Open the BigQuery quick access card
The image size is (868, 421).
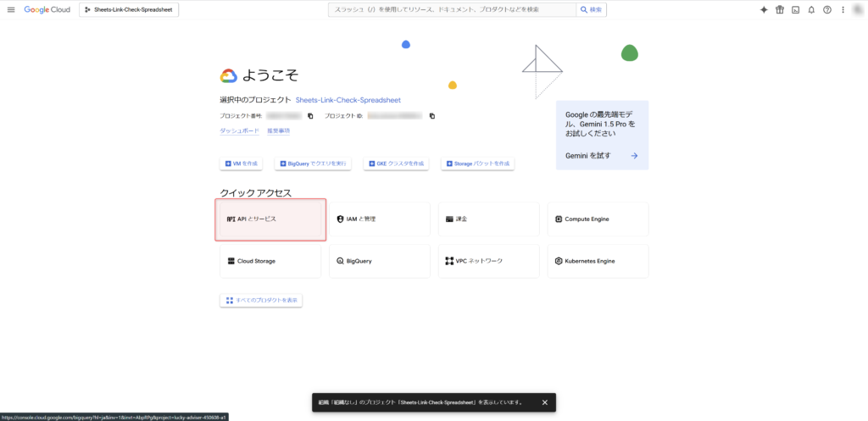click(x=380, y=261)
